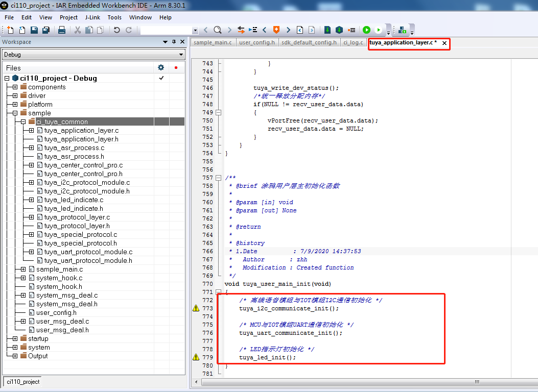Collapse the ci_tuya_common folder
Viewport: 538px width, 392px height.
coord(24,121)
